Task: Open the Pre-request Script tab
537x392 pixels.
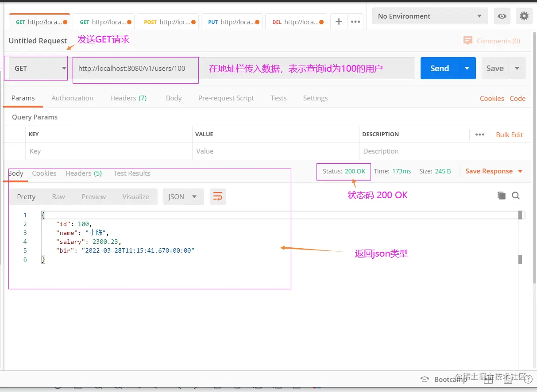Action: [x=226, y=98]
